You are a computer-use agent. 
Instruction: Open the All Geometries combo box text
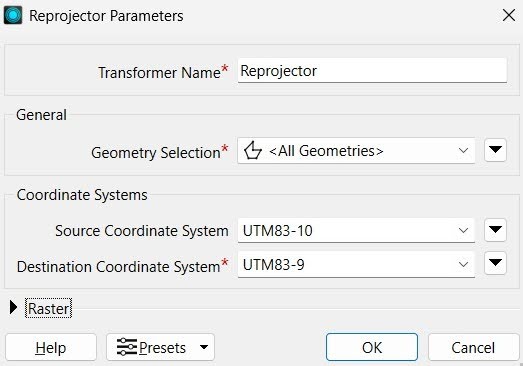(x=326, y=151)
